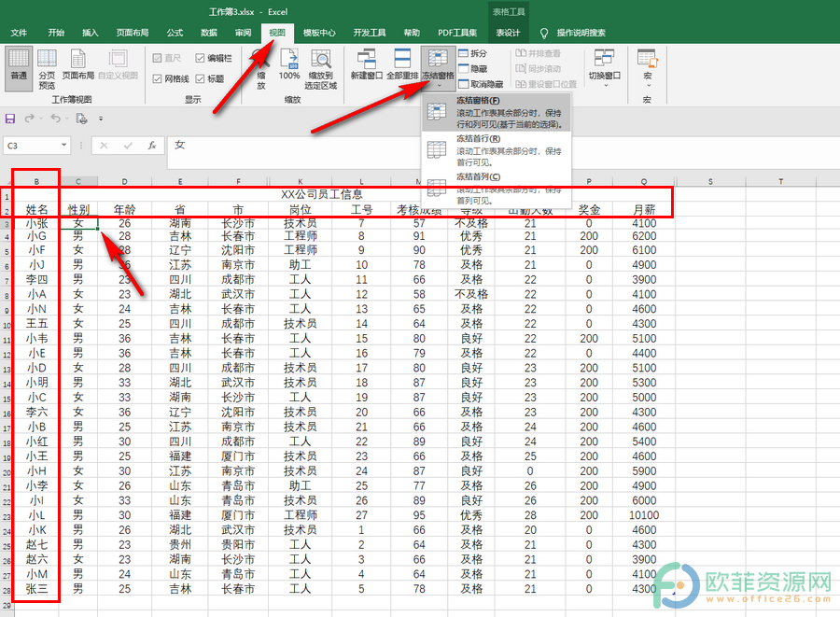
Task: Open Page Break Preview (分页预览)
Action: pyautogui.click(x=47, y=68)
